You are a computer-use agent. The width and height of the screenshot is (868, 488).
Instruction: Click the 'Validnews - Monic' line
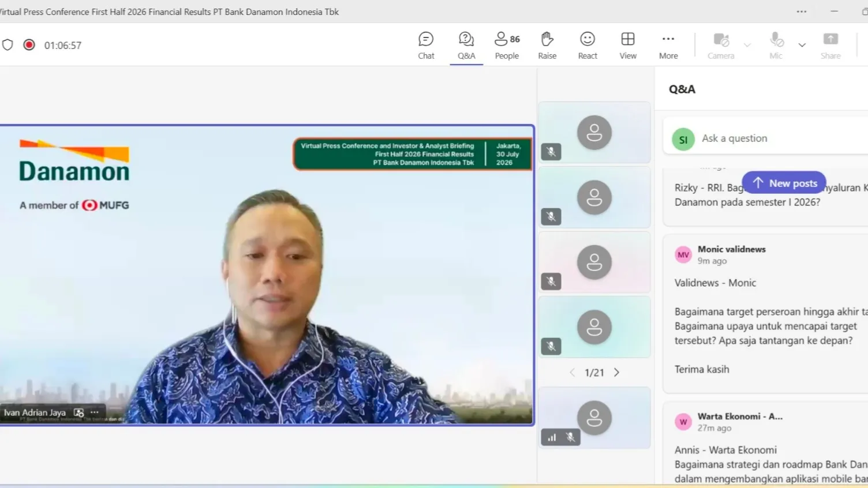tap(715, 283)
